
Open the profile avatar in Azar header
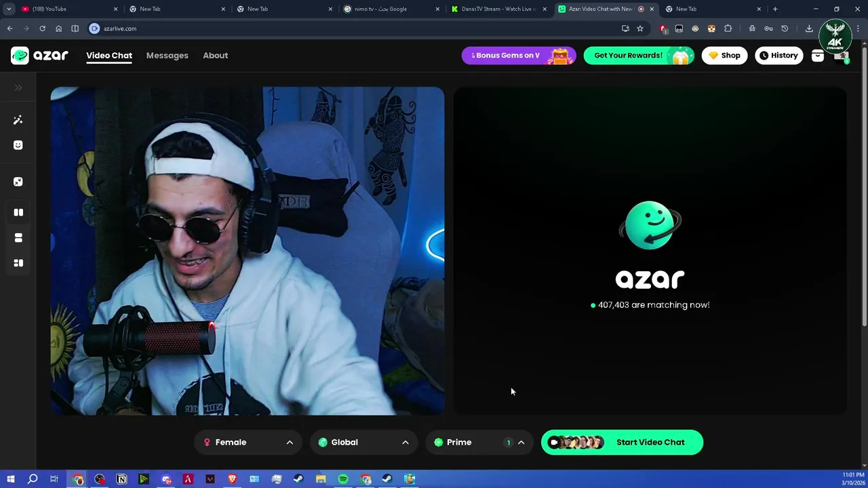pyautogui.click(x=842, y=56)
